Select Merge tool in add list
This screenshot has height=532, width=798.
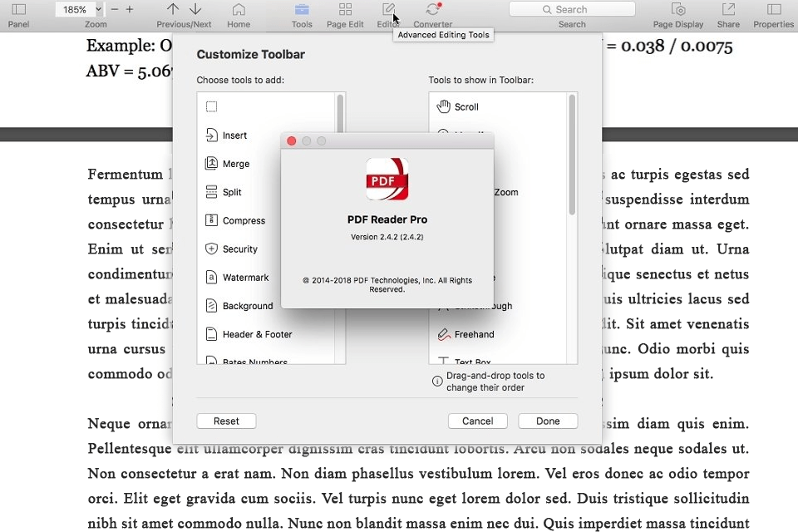[265, 164]
